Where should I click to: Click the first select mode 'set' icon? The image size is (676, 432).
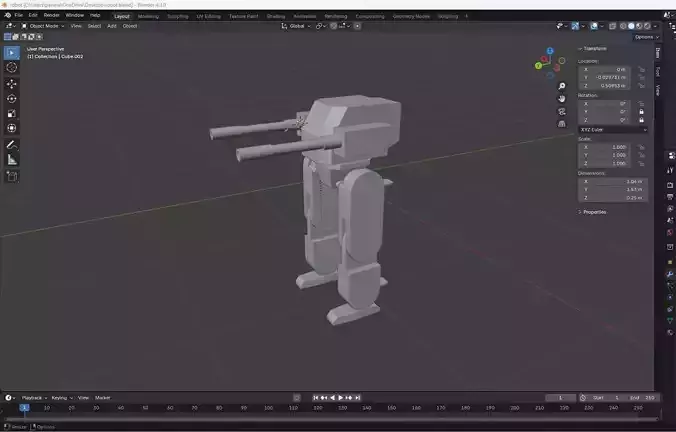pos(7,37)
